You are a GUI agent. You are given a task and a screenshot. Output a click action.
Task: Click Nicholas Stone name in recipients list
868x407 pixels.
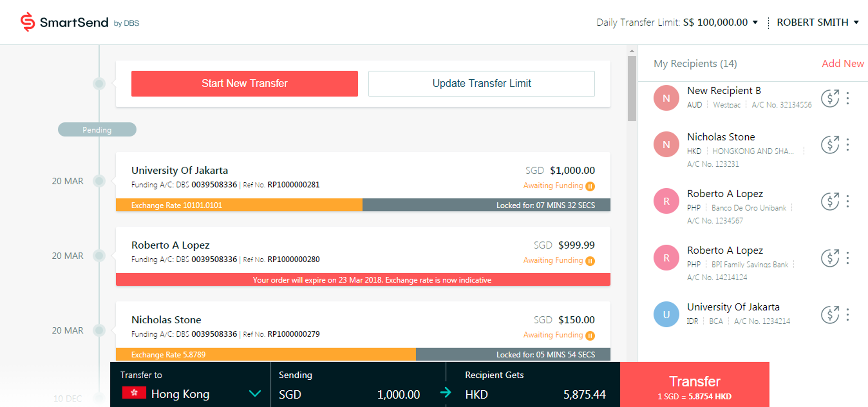[x=721, y=137]
